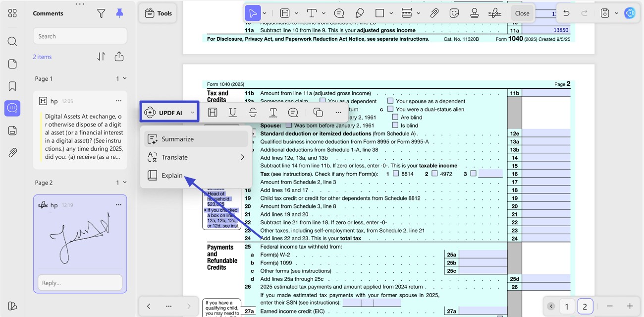The height and width of the screenshot is (317, 644).
Task: Choose Explain from the UPDF AI menu
Action: tap(196, 175)
